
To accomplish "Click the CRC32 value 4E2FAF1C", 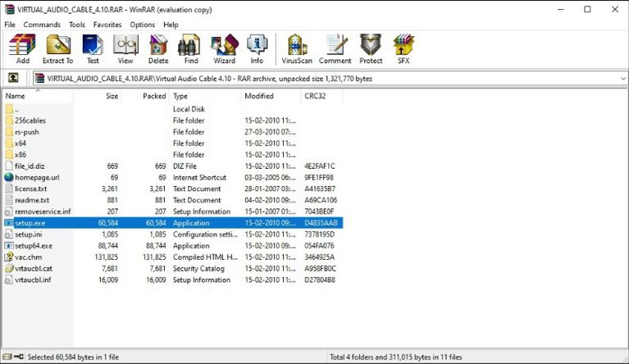I will click(x=319, y=166).
